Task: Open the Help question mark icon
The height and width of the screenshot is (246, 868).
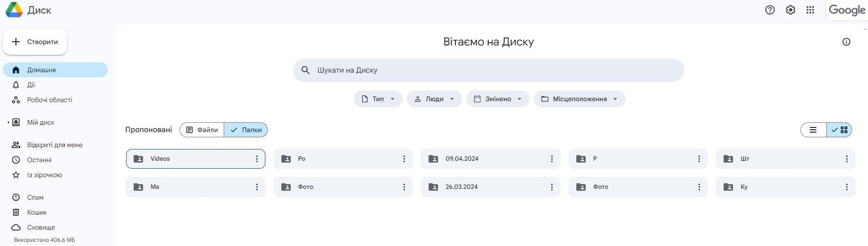Action: click(x=770, y=10)
